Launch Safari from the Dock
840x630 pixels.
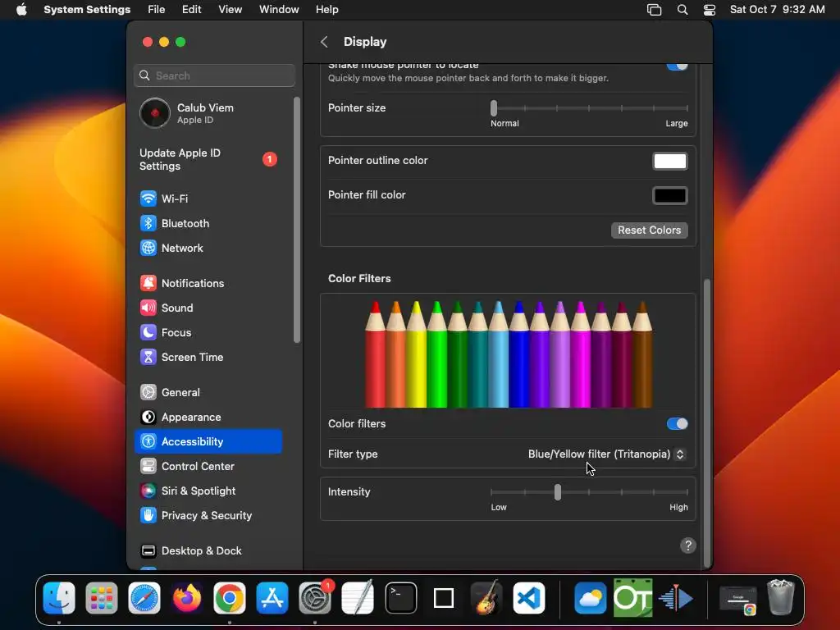[144, 598]
